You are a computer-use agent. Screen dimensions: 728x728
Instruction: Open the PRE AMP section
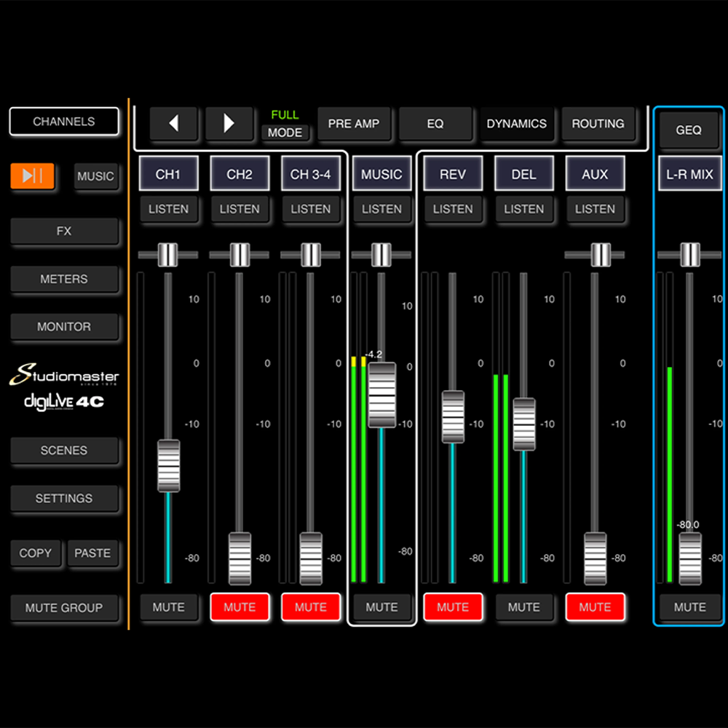pos(354,124)
